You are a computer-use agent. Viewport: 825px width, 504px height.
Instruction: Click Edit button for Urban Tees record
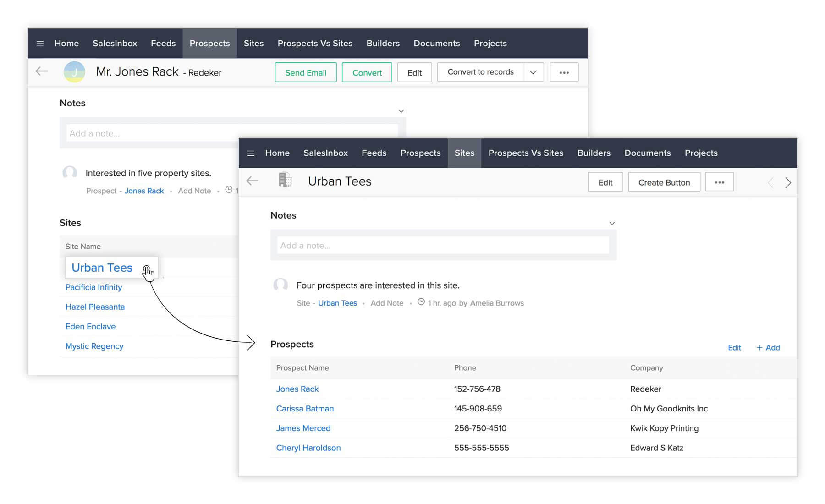[605, 182]
